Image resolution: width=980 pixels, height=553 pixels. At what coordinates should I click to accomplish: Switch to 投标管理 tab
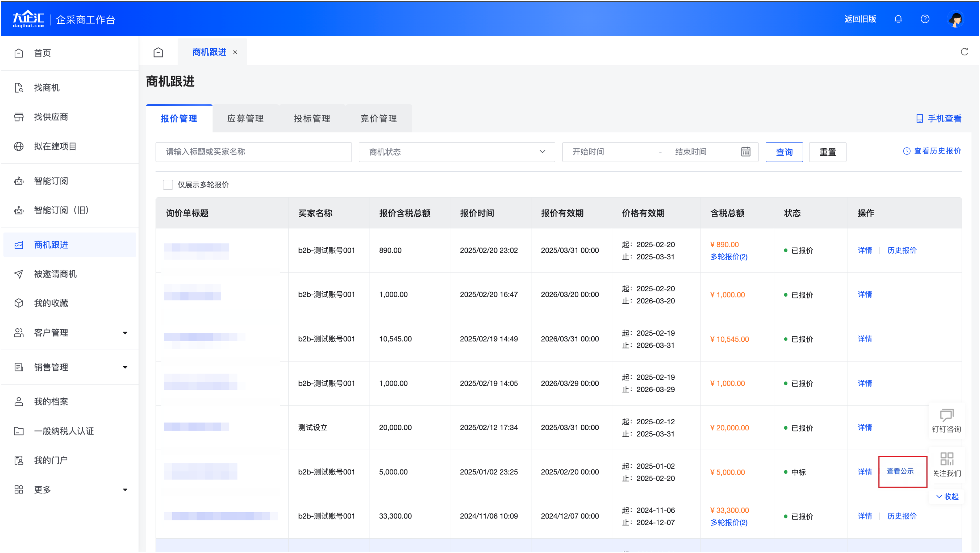point(312,119)
